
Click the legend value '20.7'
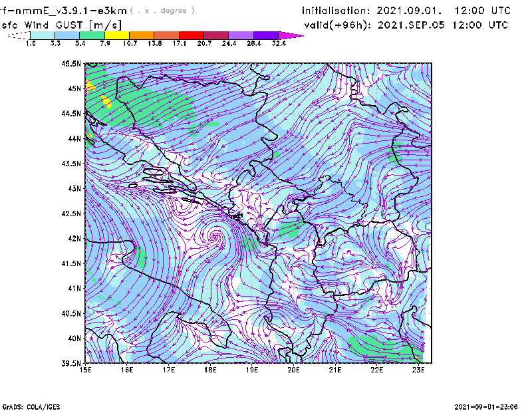[x=204, y=43]
